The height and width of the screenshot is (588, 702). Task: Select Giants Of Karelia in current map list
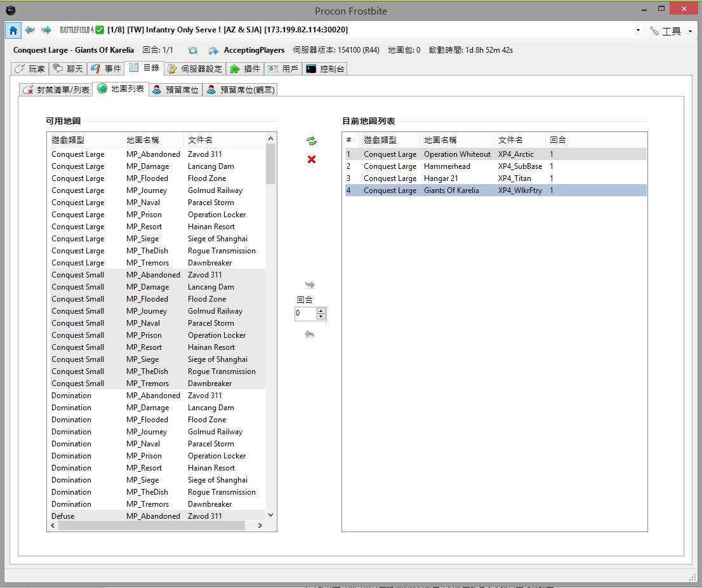(495, 190)
